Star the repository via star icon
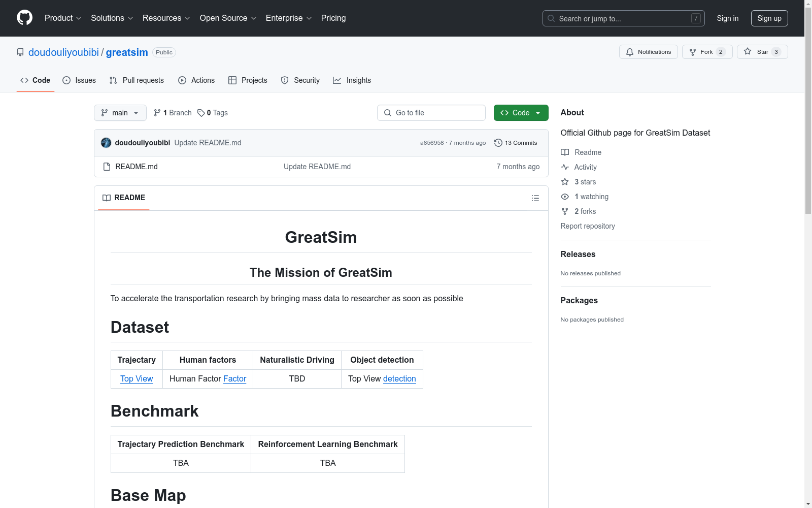The width and height of the screenshot is (812, 508). [748, 51]
